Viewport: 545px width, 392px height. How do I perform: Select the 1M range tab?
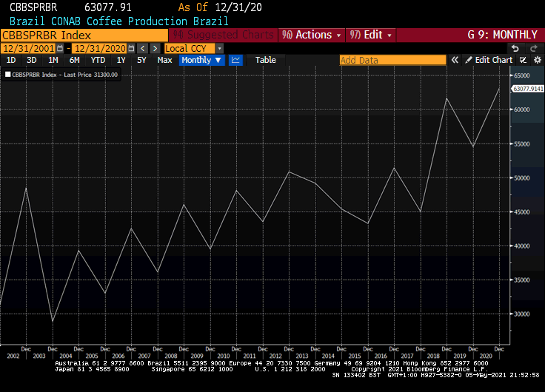click(x=53, y=60)
